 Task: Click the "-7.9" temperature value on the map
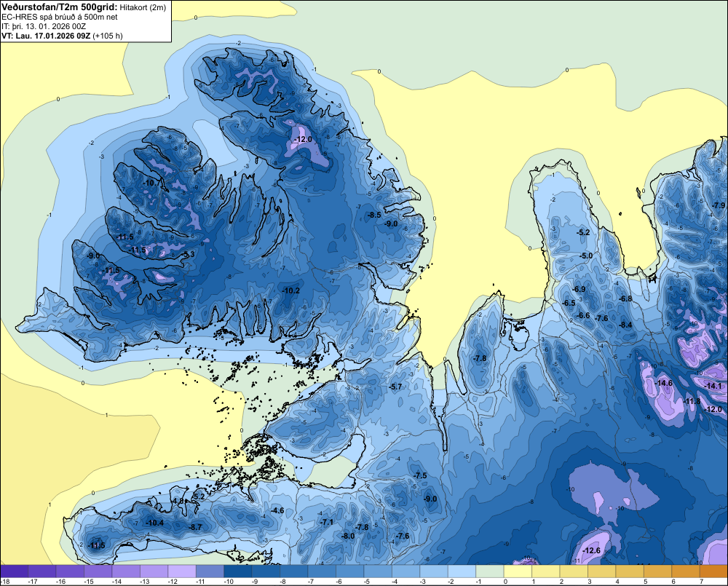click(719, 205)
